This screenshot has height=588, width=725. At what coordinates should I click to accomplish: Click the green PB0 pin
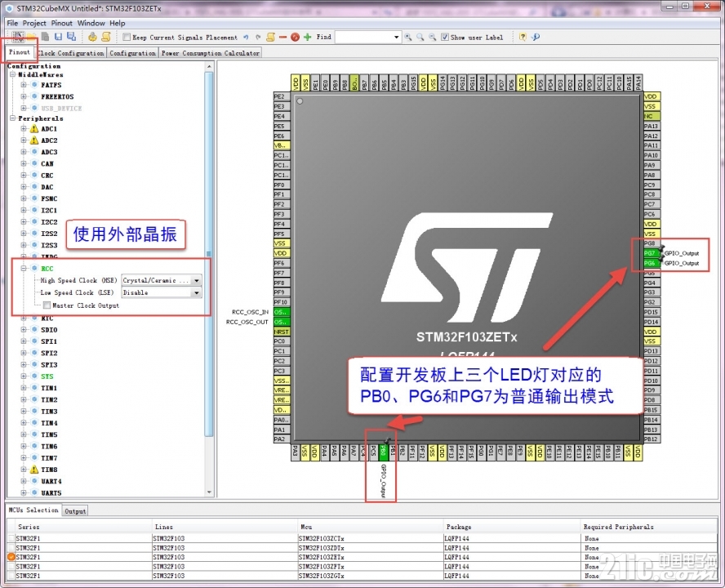[x=383, y=452]
